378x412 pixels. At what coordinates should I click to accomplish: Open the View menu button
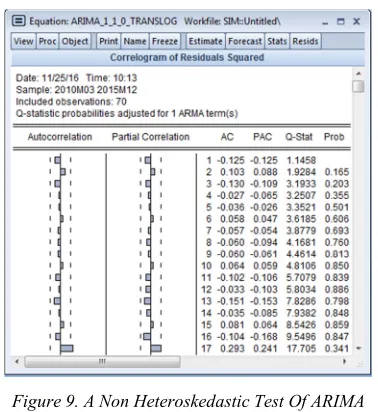tap(23, 41)
